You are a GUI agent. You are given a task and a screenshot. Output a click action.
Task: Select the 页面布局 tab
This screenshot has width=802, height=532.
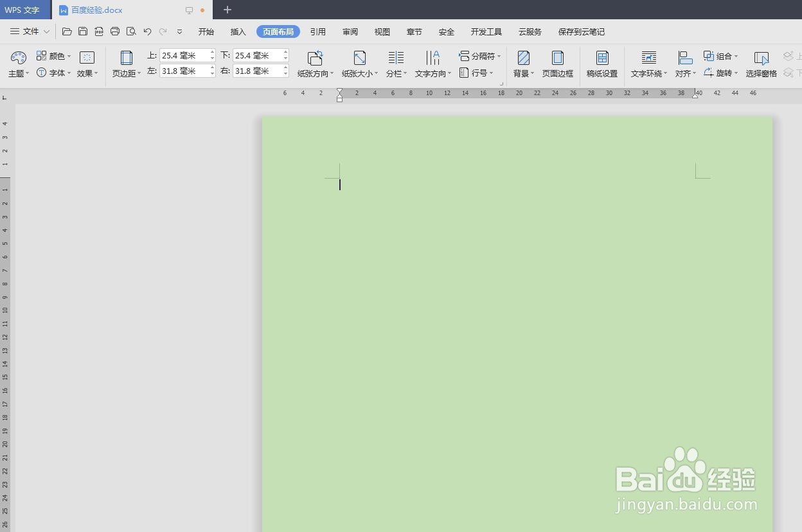(278, 31)
